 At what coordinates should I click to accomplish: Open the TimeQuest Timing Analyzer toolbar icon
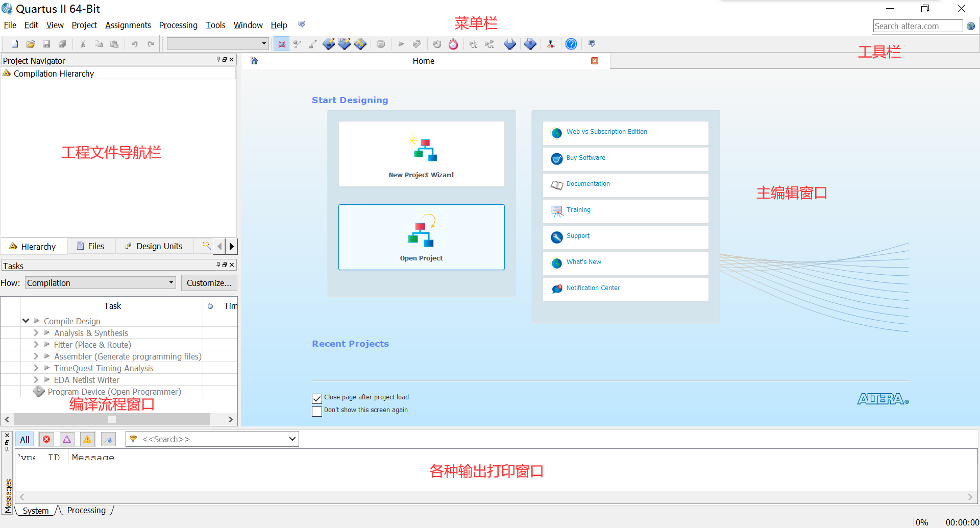(453, 44)
